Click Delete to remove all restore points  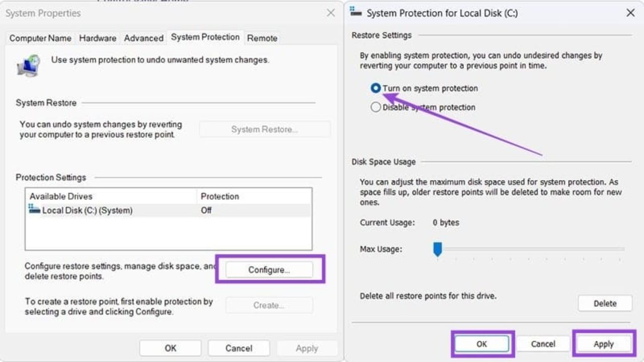605,303
